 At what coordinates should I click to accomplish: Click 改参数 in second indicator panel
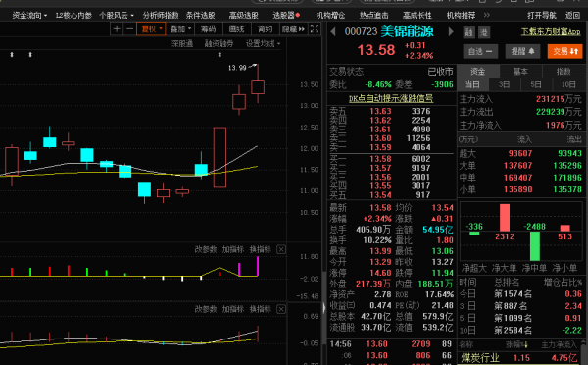(x=206, y=309)
